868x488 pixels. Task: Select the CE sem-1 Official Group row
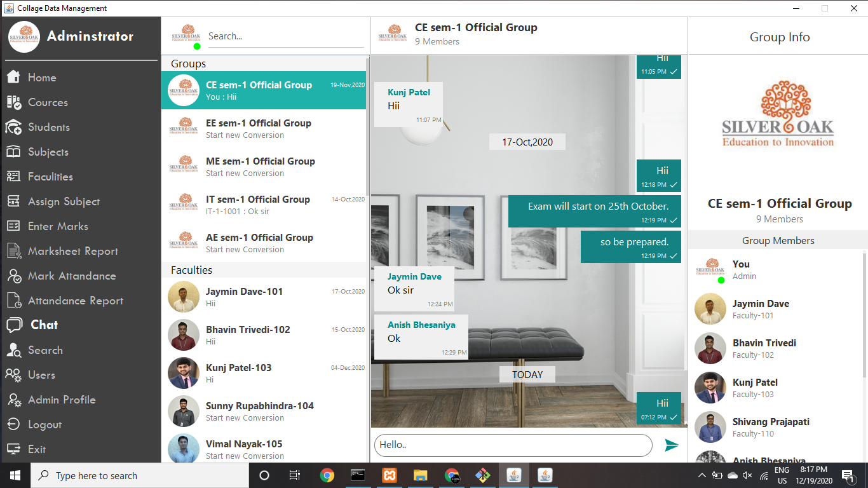(264, 90)
